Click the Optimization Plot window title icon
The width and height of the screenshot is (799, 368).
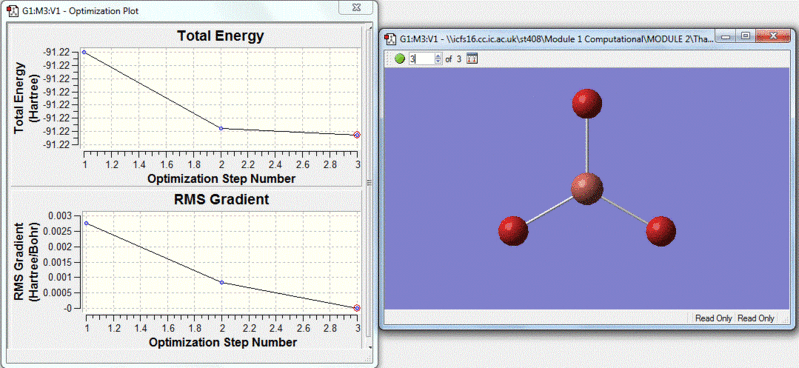14,11
